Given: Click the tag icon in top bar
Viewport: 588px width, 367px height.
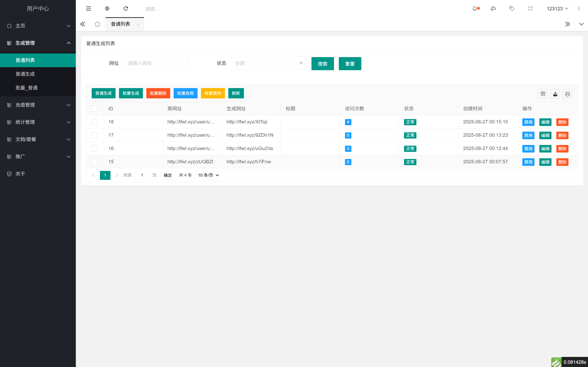Looking at the screenshot, I should pos(512,8).
